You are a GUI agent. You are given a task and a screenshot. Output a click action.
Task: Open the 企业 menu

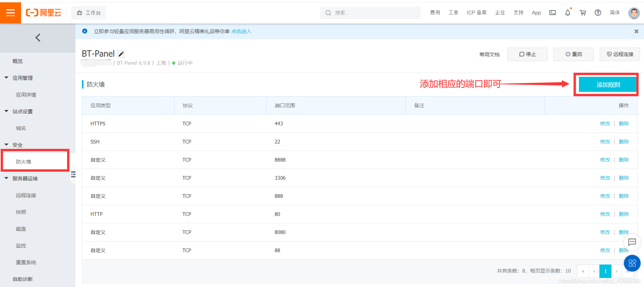pos(500,13)
